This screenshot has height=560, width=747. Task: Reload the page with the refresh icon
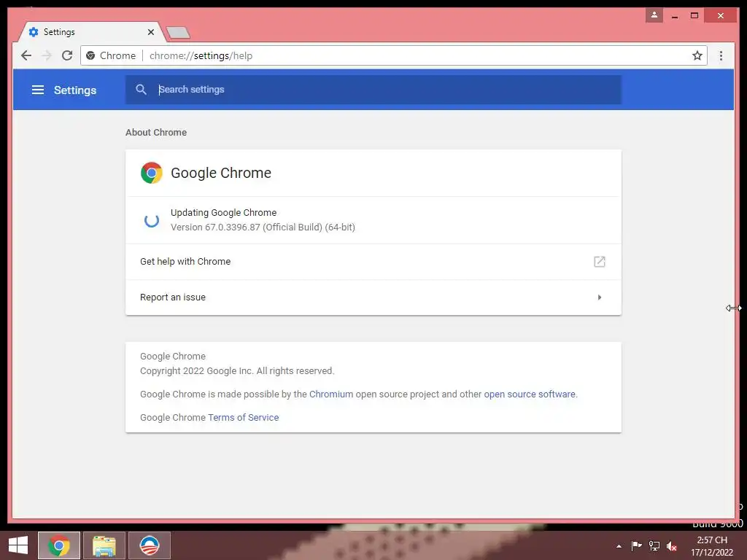[67, 55]
